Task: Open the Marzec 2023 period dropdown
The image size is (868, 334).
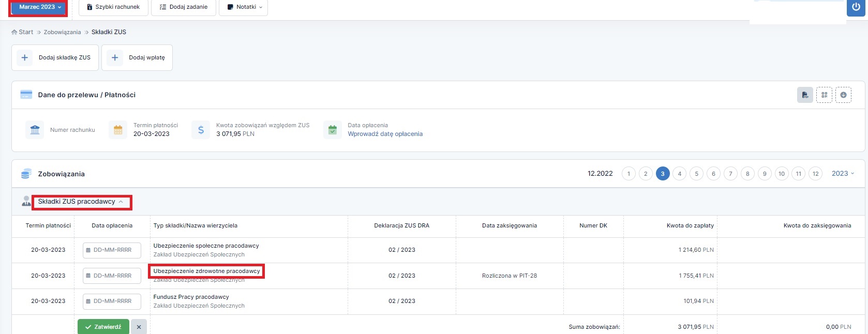Action: pyautogui.click(x=40, y=7)
